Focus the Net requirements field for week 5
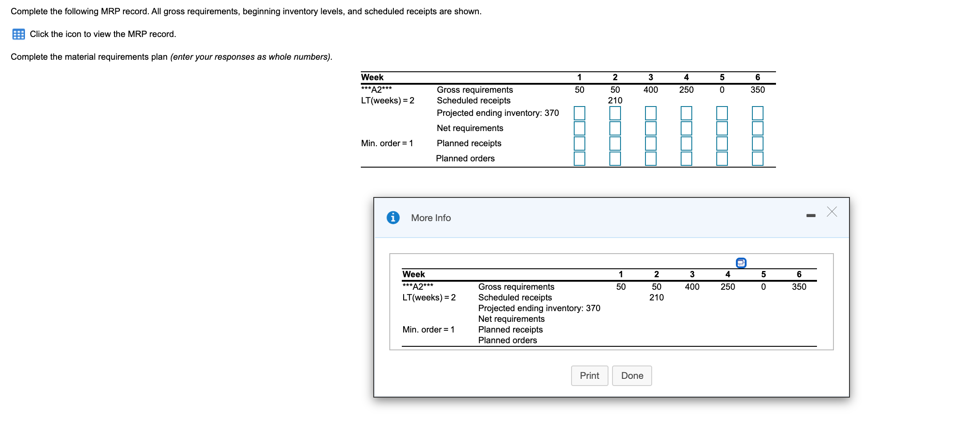The width and height of the screenshot is (980, 427). (722, 128)
